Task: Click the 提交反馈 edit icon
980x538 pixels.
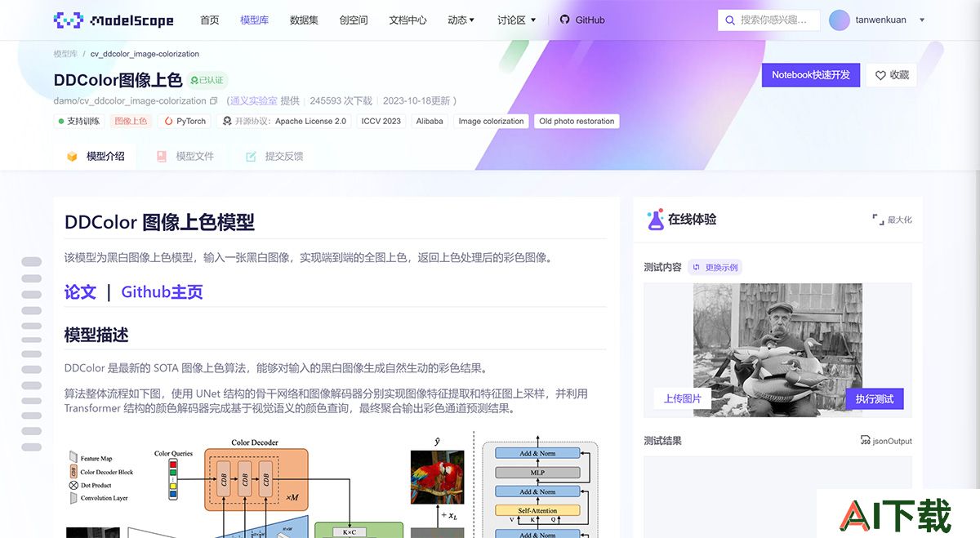Action: [x=251, y=156]
